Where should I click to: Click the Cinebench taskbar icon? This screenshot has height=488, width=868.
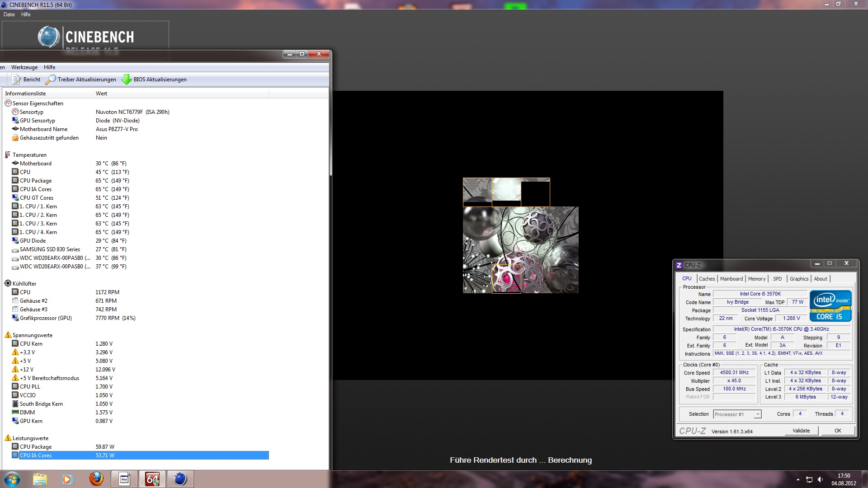(x=180, y=479)
